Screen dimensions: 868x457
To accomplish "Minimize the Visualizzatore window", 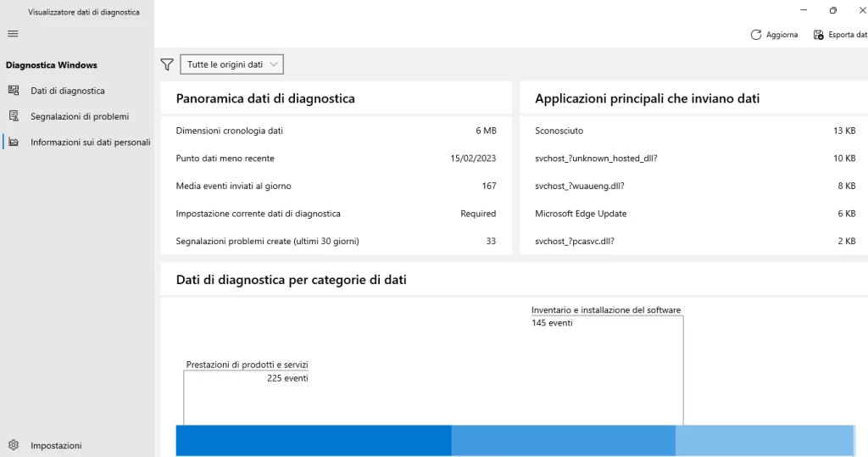I will (804, 10).
